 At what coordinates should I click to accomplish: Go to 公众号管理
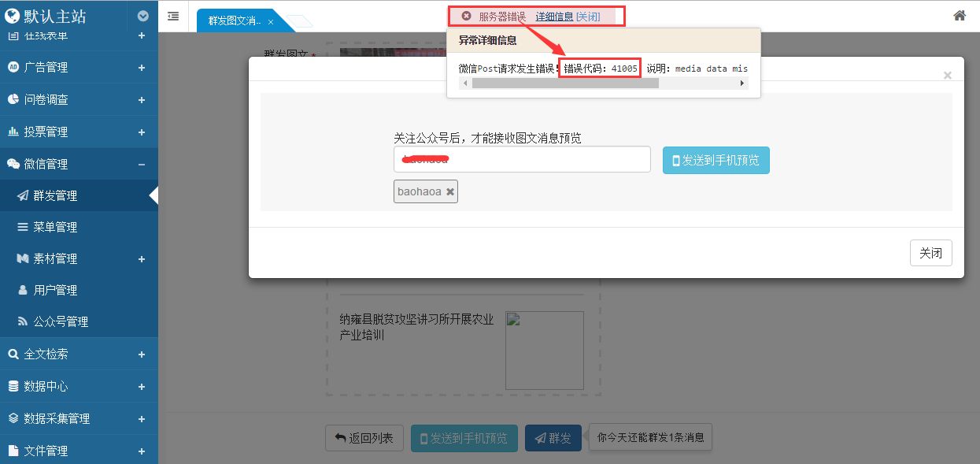click(x=61, y=321)
